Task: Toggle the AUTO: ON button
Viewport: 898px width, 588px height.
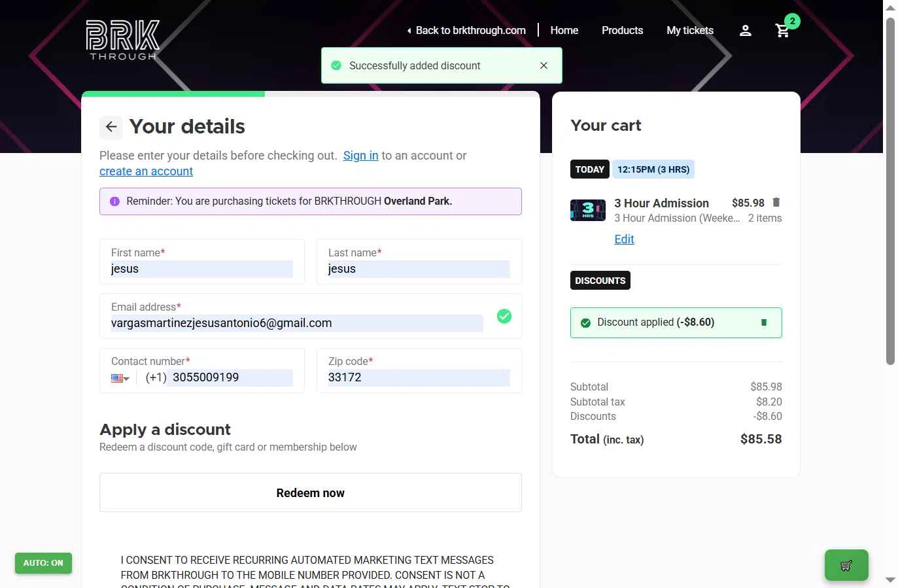Action: click(43, 563)
